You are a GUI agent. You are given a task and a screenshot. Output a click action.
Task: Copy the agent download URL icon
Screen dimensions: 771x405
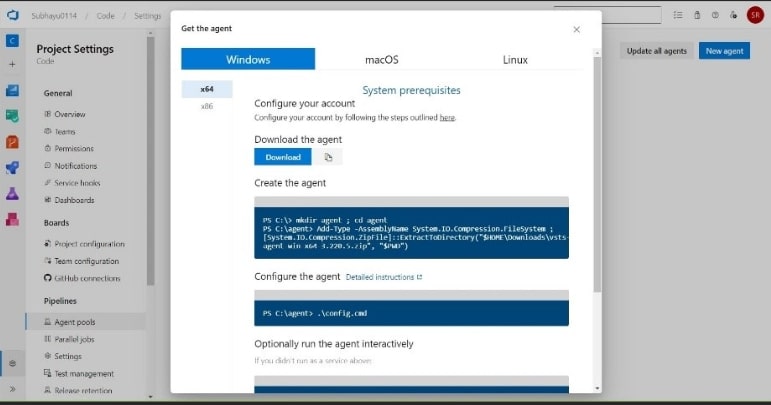(x=328, y=157)
